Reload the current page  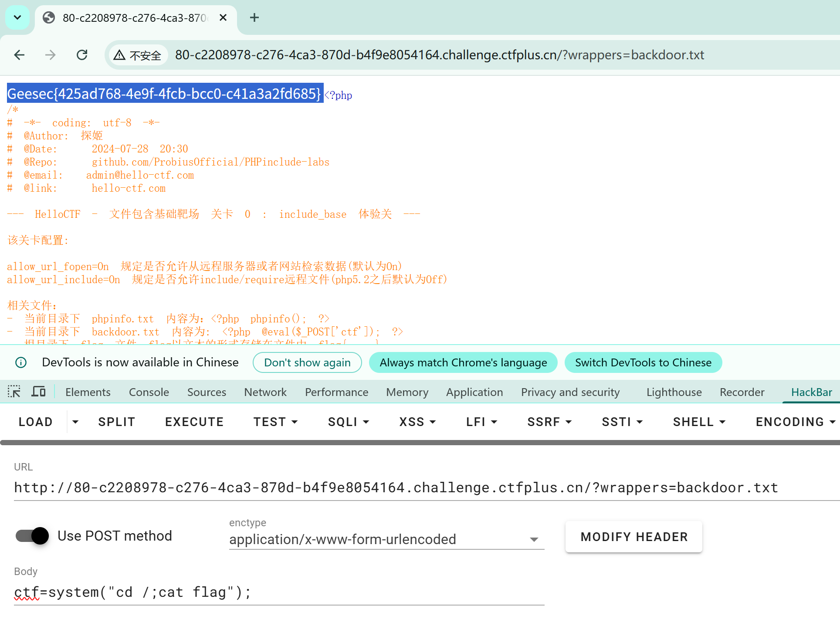[x=82, y=55]
